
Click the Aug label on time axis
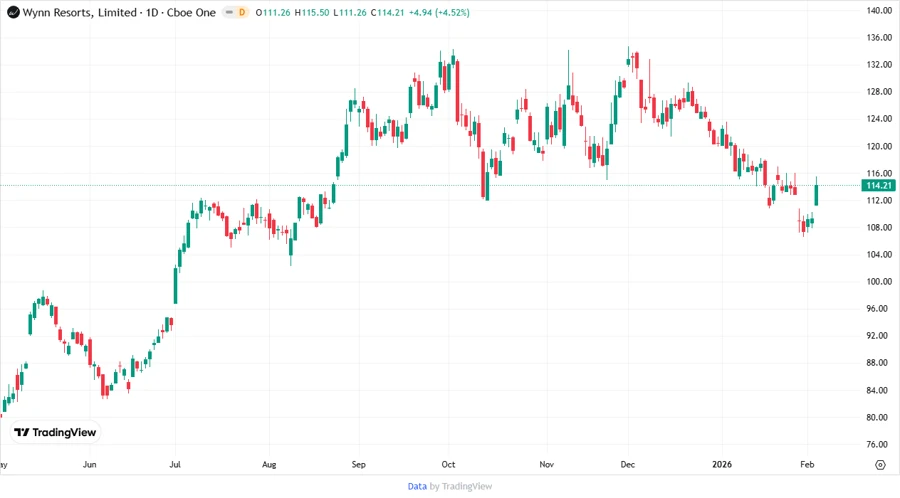tap(269, 465)
